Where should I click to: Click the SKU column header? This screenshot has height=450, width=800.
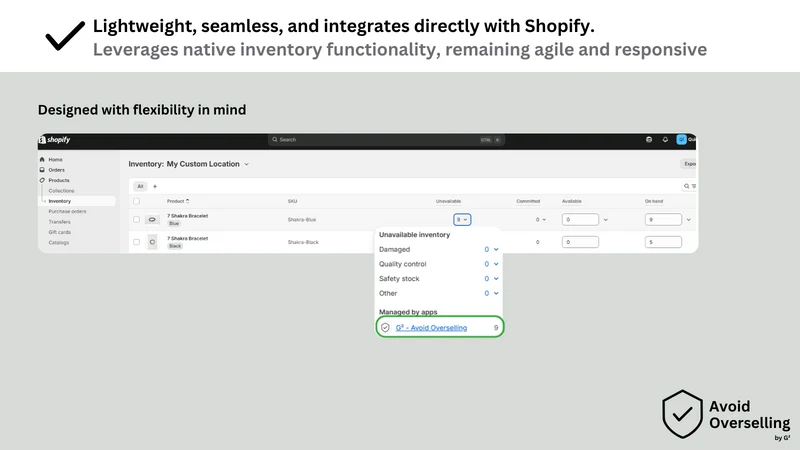292,201
